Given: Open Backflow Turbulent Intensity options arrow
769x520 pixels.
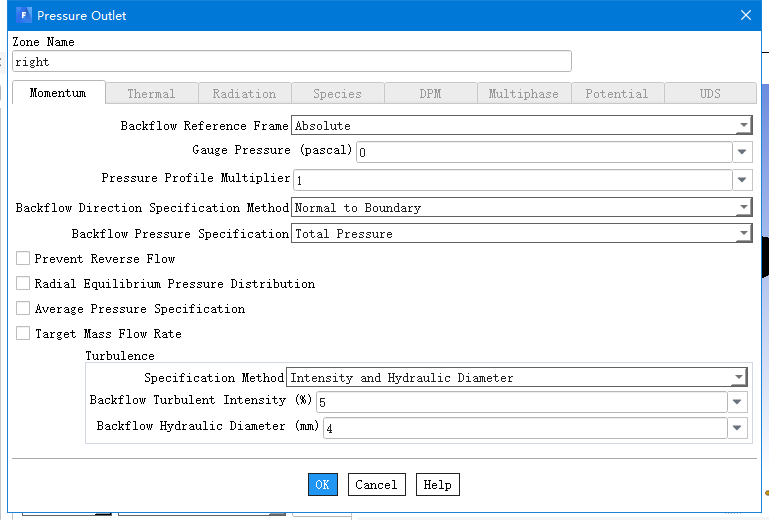Looking at the screenshot, I should tap(738, 402).
